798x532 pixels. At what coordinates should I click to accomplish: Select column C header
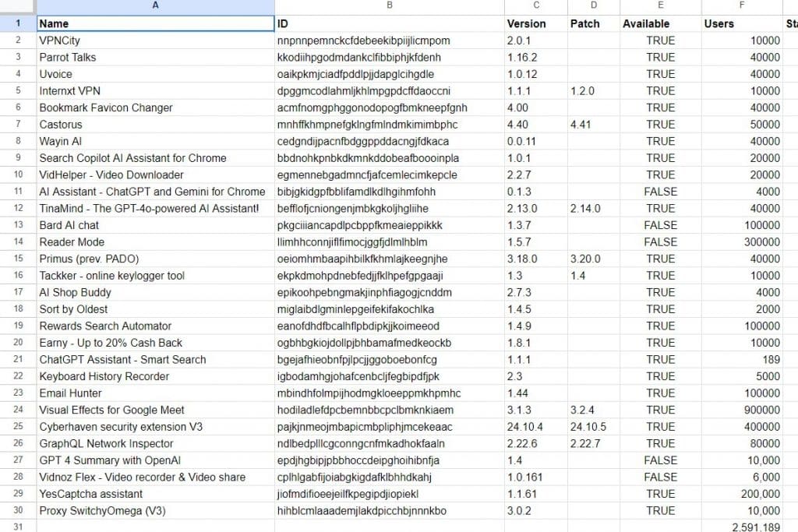(x=536, y=5)
